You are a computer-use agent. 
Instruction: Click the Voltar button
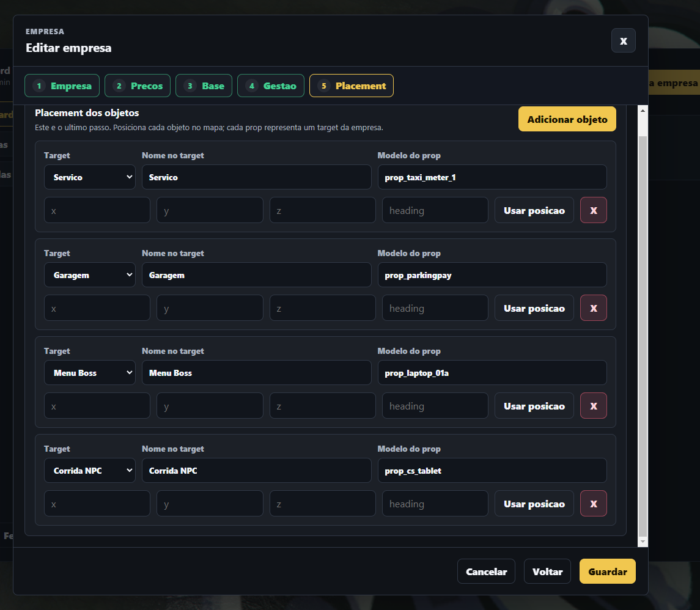(x=547, y=571)
